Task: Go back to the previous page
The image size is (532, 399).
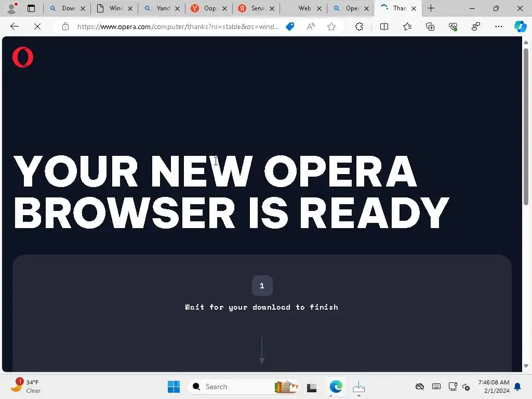Action: click(14, 26)
